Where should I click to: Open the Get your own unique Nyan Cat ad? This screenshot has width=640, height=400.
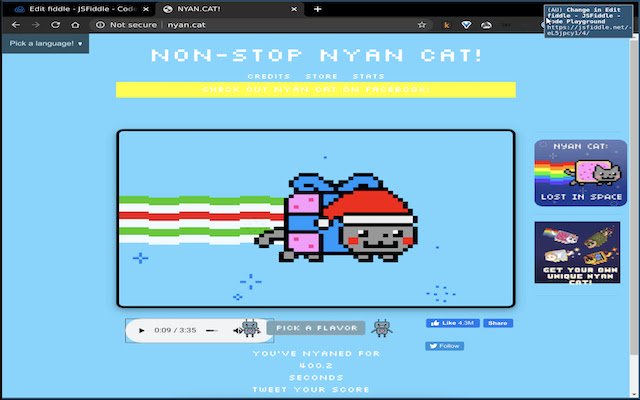pos(577,252)
